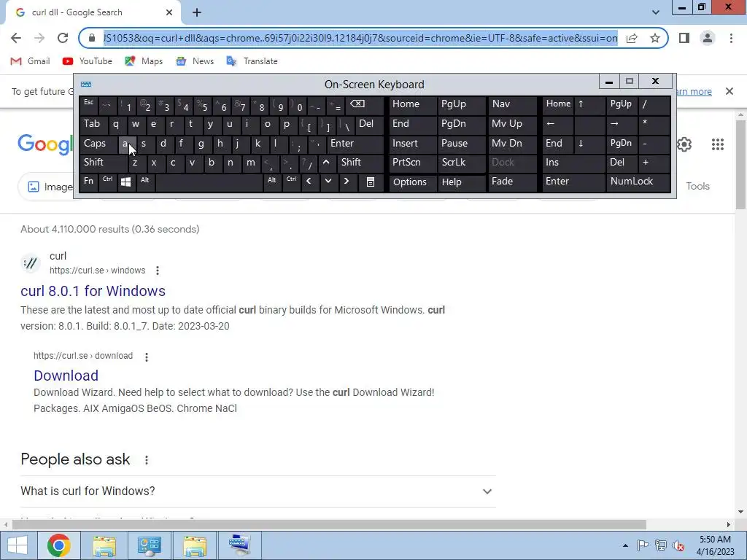This screenshot has width=747, height=560.
Task: Click the Mv Up key on the On-Screen Keyboard
Action: click(511, 124)
